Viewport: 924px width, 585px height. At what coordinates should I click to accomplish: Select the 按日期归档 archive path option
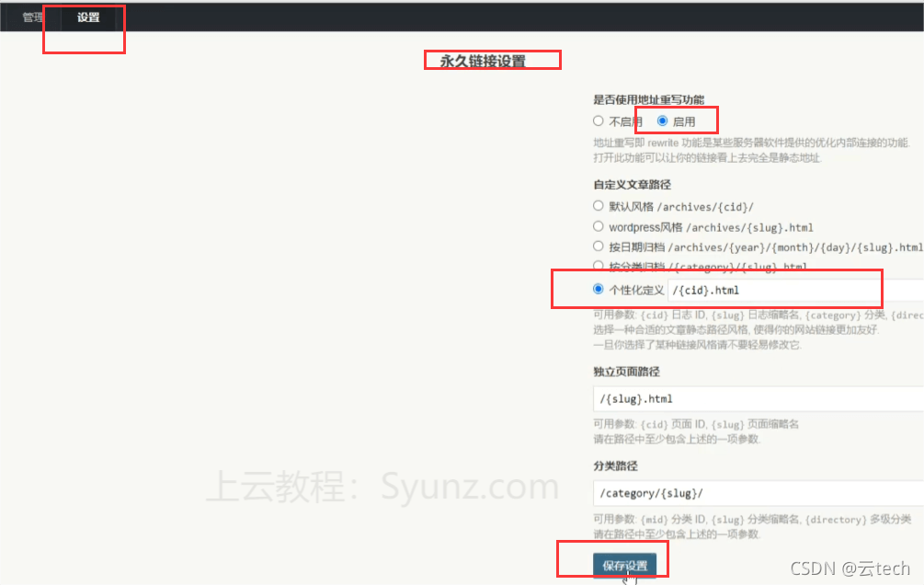click(598, 247)
